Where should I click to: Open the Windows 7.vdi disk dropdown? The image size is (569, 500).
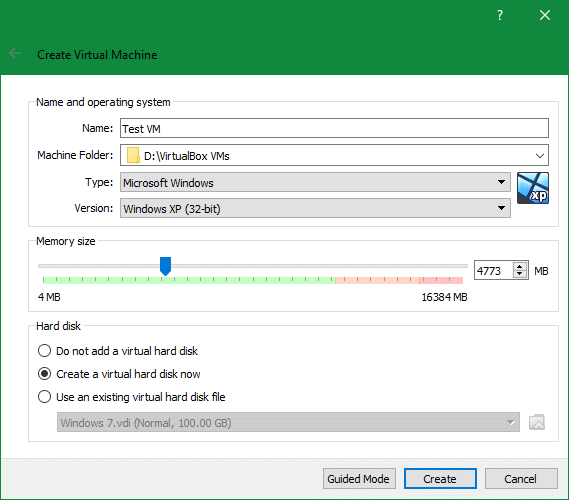click(x=288, y=422)
